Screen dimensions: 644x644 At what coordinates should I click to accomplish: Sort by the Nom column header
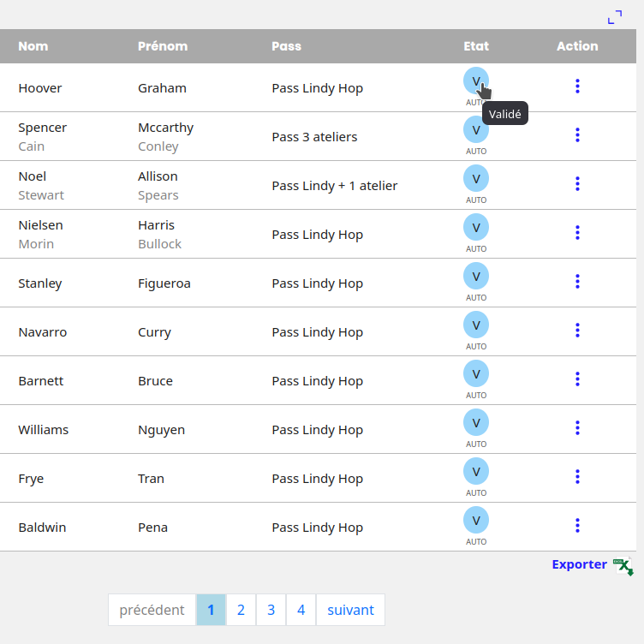tap(33, 46)
